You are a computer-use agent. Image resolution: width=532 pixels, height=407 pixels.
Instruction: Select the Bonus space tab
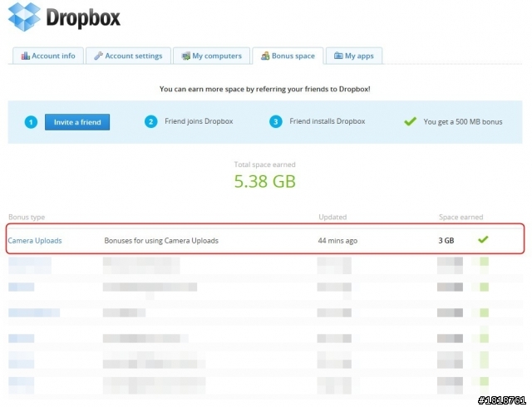coord(288,56)
